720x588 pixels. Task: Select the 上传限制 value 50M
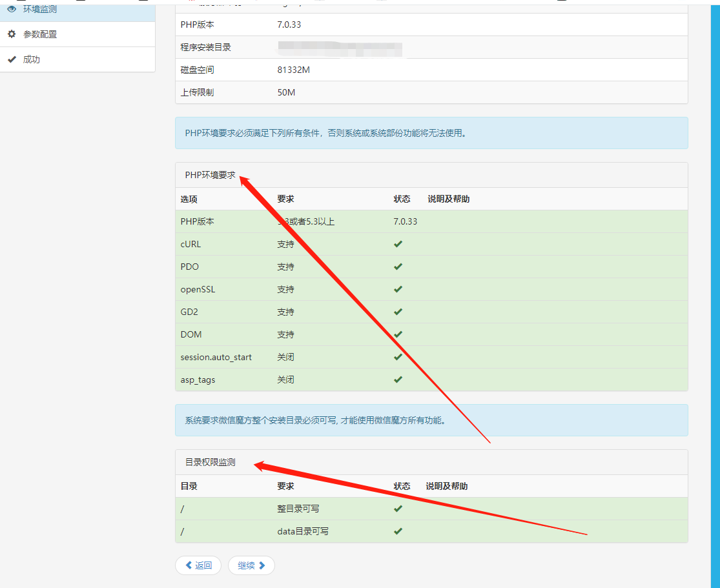pyautogui.click(x=286, y=92)
